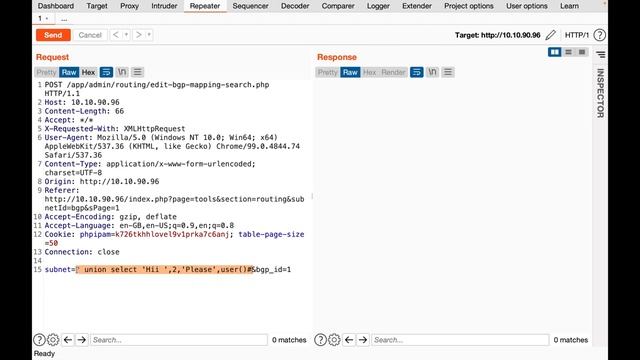Click the Content-Length: 66 header
640x360 pixels.
point(84,111)
